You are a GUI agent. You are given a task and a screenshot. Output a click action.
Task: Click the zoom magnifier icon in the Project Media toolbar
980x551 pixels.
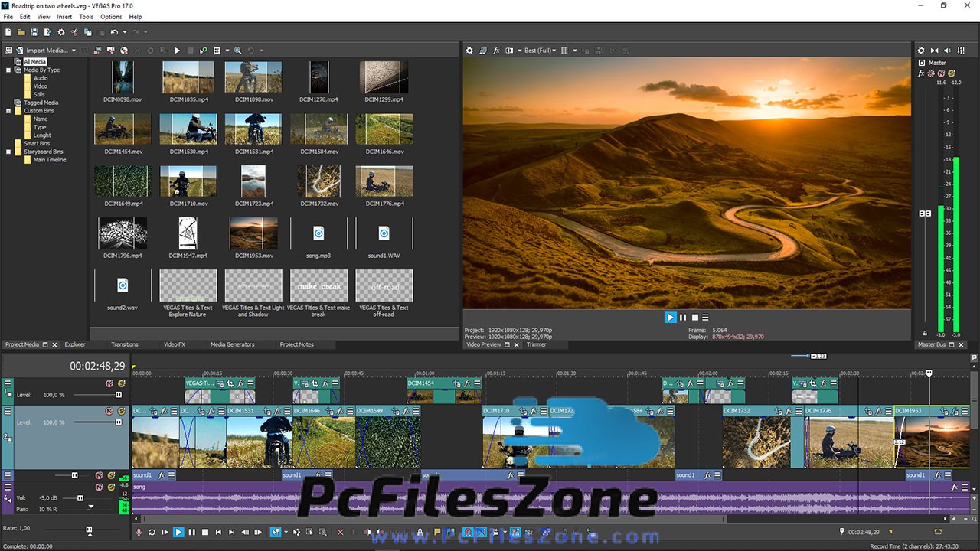pos(238,51)
